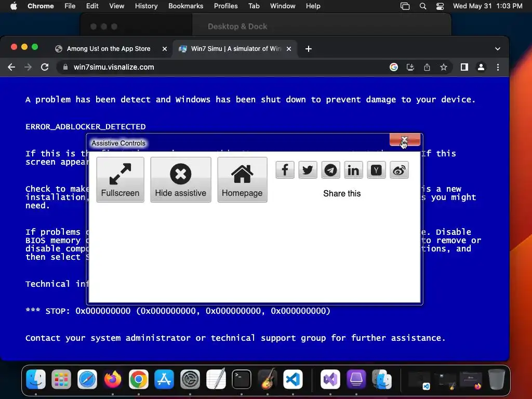The height and width of the screenshot is (399, 532).
Task: Click the date and time in menu bar
Action: click(x=487, y=6)
